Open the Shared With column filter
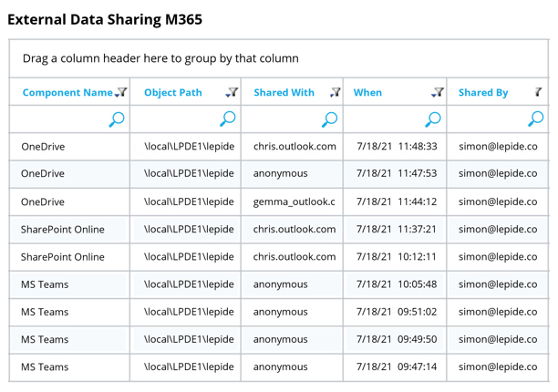558x392 pixels. 335,92
